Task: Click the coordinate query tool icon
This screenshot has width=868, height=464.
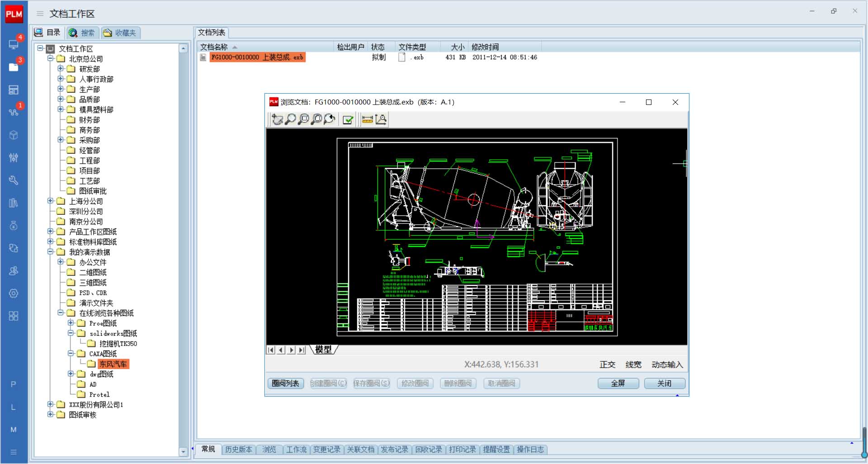Action: [x=381, y=119]
